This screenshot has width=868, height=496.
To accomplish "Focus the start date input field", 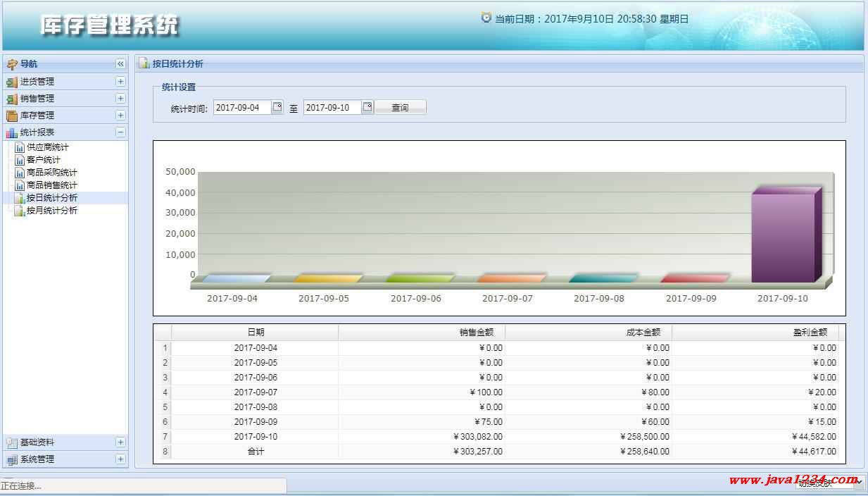I will tap(241, 108).
